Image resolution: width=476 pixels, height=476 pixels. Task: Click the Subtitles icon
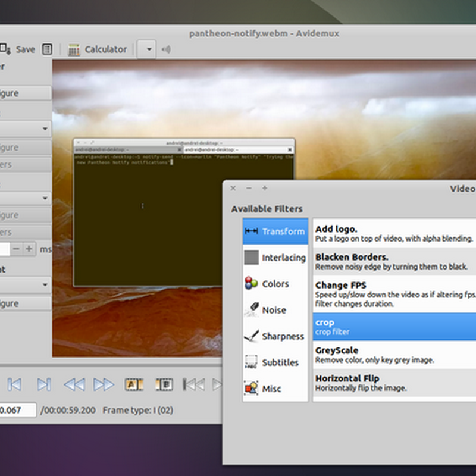pyautogui.click(x=251, y=362)
